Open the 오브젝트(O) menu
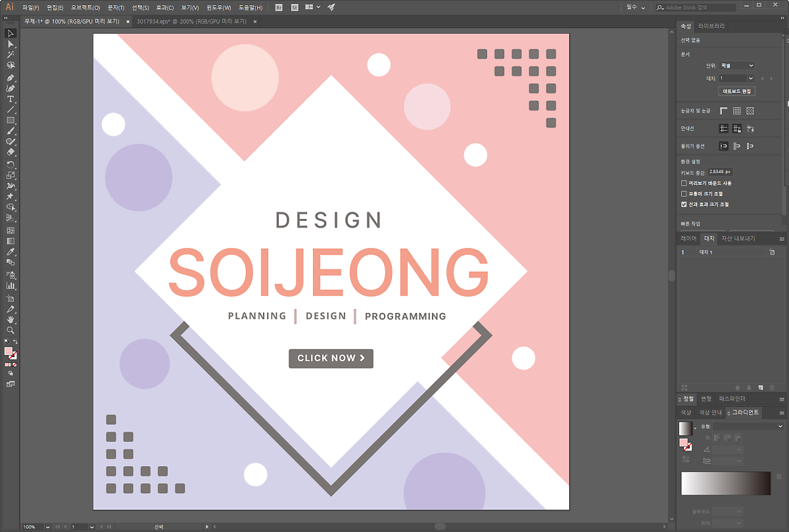The image size is (789, 532). (85, 8)
